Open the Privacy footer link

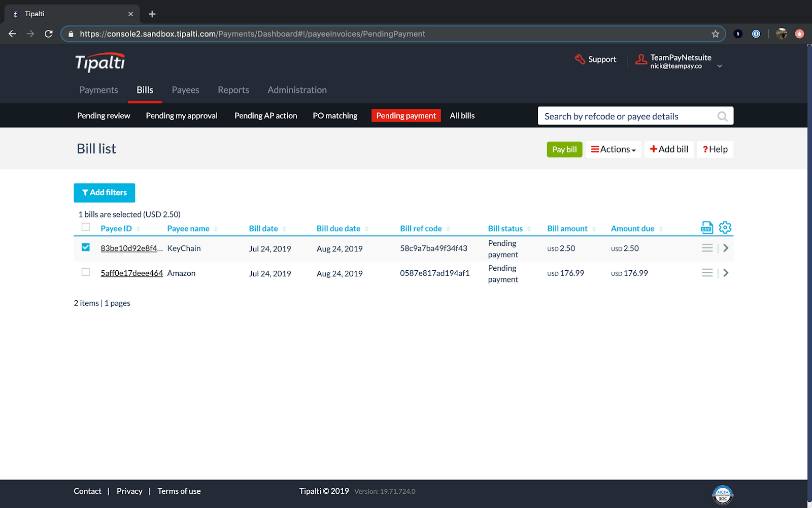tap(129, 491)
